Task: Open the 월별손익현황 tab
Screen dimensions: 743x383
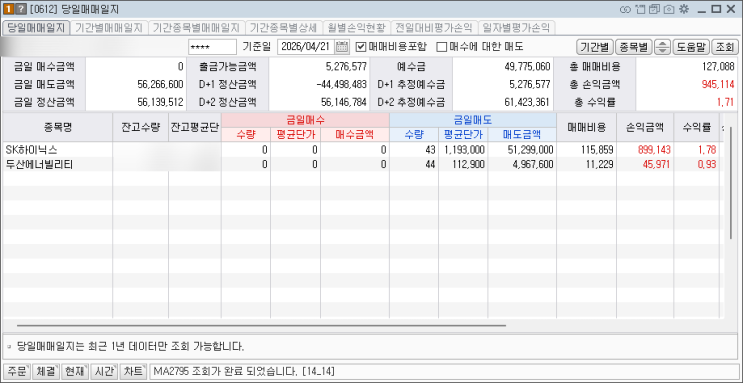Action: coord(357,27)
